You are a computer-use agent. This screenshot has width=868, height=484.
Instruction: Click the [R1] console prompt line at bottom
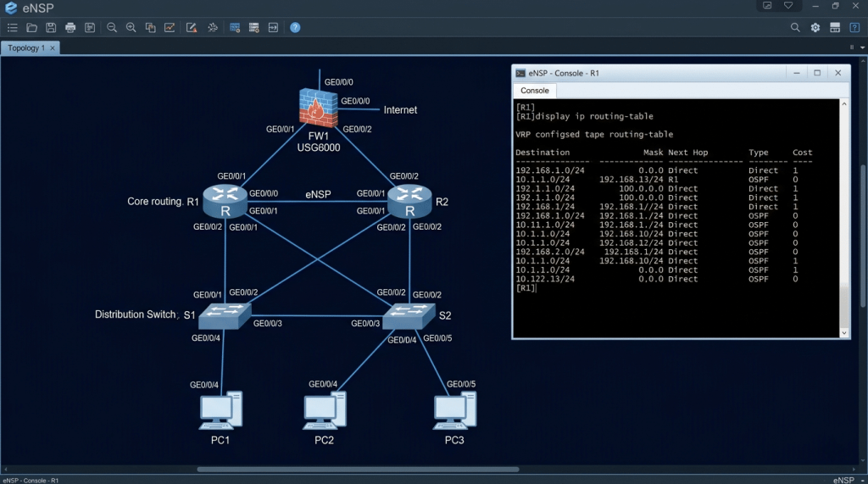(x=526, y=288)
